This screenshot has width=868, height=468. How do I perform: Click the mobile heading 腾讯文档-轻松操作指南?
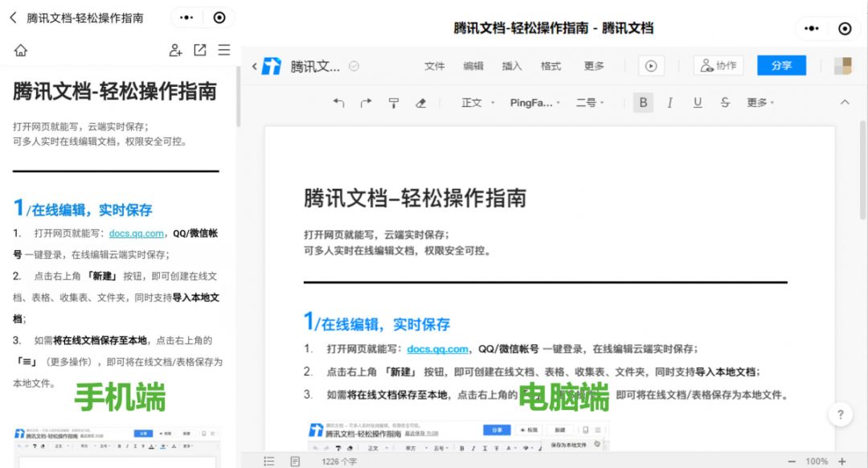115,92
